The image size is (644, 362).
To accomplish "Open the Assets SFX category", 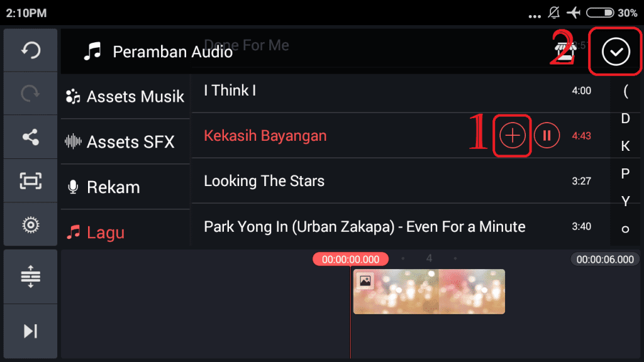I will pyautogui.click(x=126, y=142).
